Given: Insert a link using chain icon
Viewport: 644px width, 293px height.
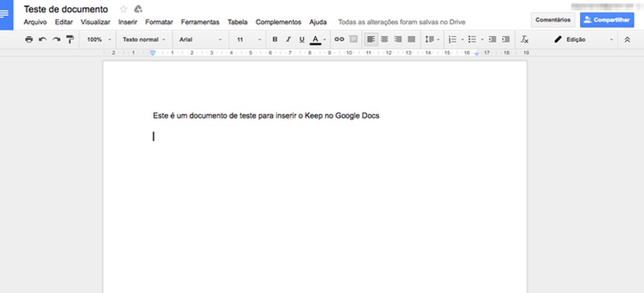Looking at the screenshot, I should [x=339, y=39].
